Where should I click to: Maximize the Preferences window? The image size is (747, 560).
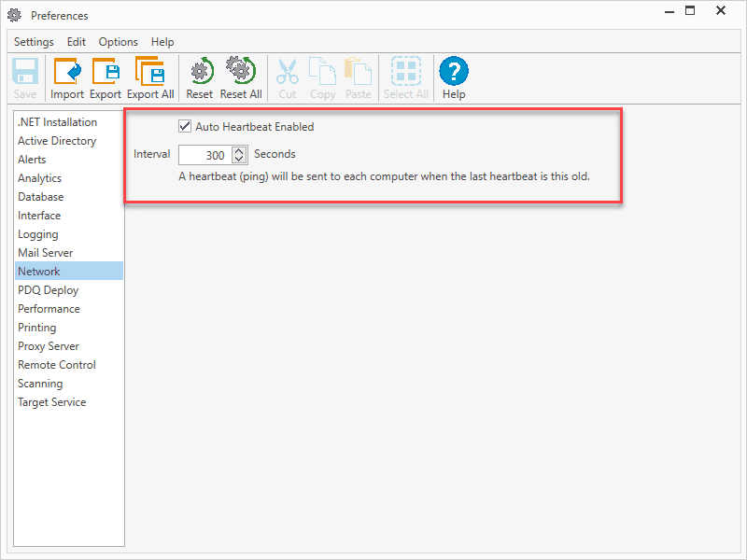click(x=690, y=10)
